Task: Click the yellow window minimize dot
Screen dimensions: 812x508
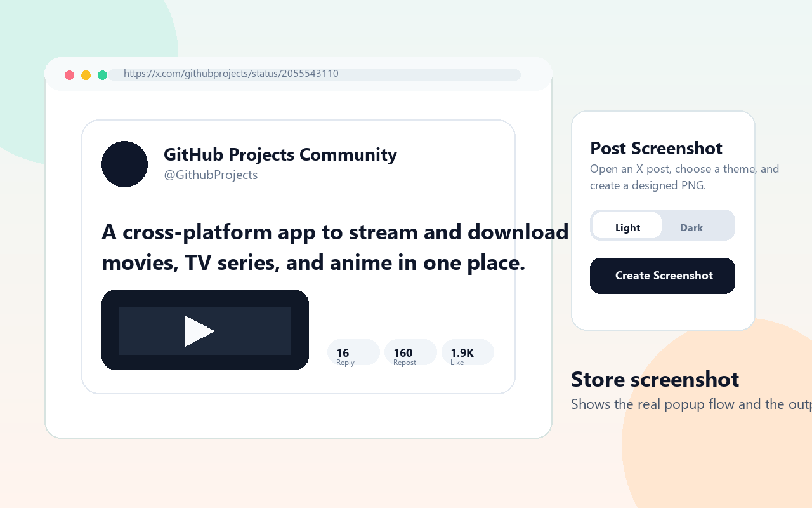Action: [86, 75]
